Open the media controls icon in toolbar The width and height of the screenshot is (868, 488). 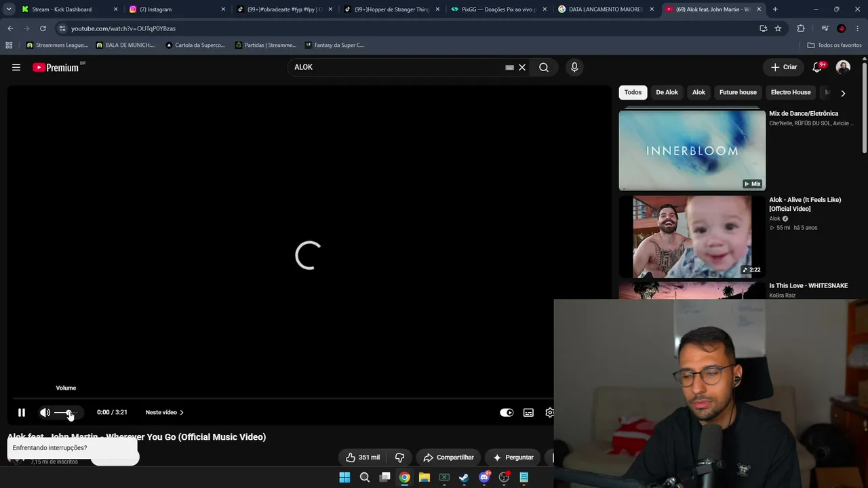[x=825, y=28]
